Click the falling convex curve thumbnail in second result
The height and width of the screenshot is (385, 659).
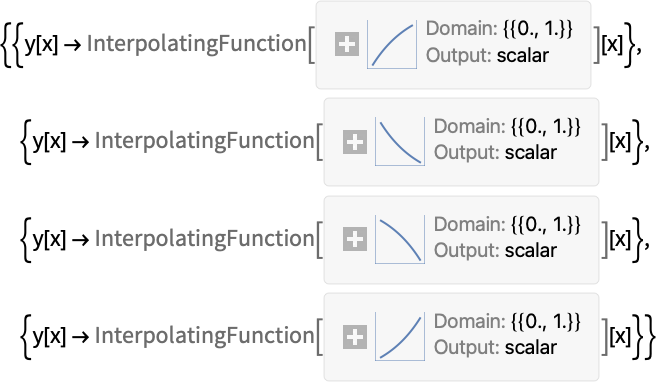[400, 142]
